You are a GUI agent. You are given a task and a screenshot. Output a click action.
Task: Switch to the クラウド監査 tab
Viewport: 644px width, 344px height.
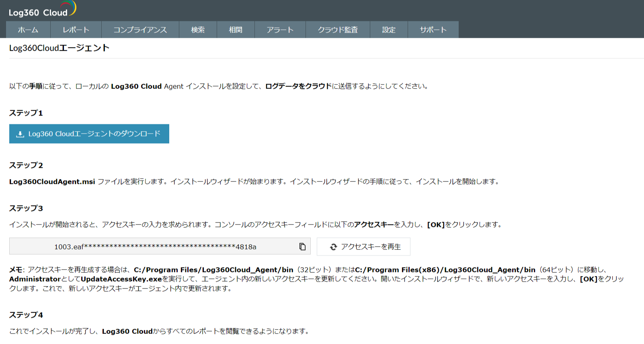tap(338, 30)
